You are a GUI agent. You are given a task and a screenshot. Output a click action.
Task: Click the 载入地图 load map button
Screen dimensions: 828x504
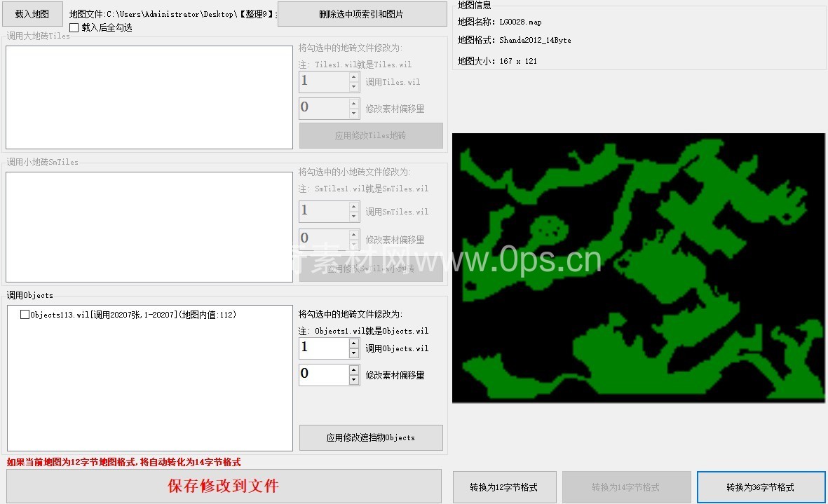[32, 14]
